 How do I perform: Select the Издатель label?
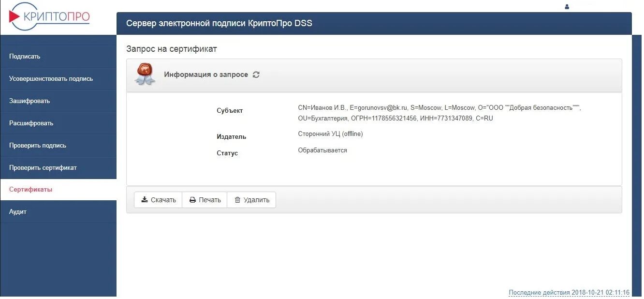tap(231, 137)
